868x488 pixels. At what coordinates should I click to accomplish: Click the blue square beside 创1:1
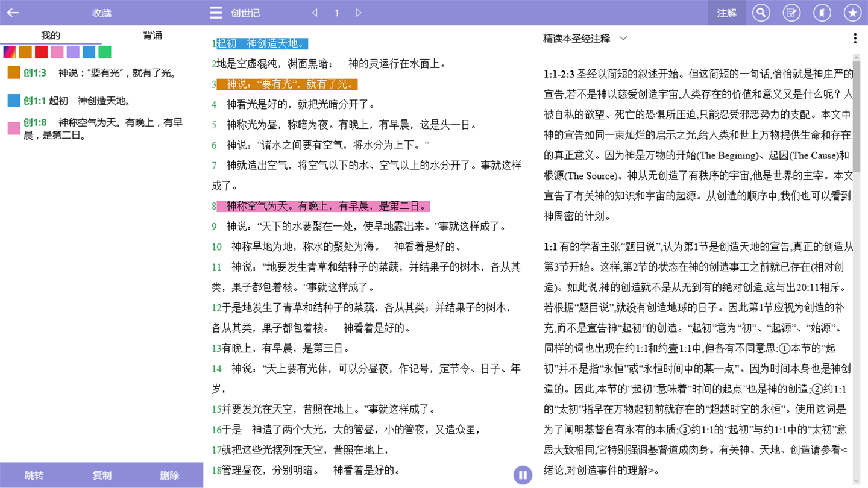point(14,101)
